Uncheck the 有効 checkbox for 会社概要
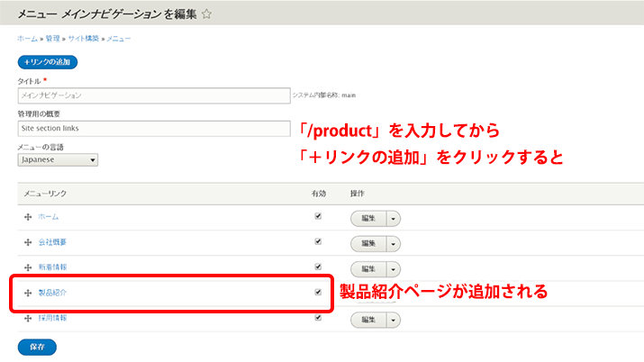 click(318, 241)
